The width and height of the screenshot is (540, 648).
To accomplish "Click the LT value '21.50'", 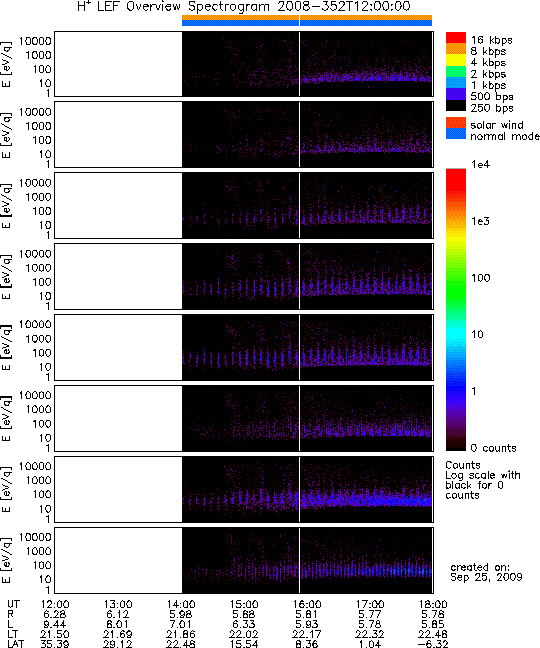I will point(55,634).
